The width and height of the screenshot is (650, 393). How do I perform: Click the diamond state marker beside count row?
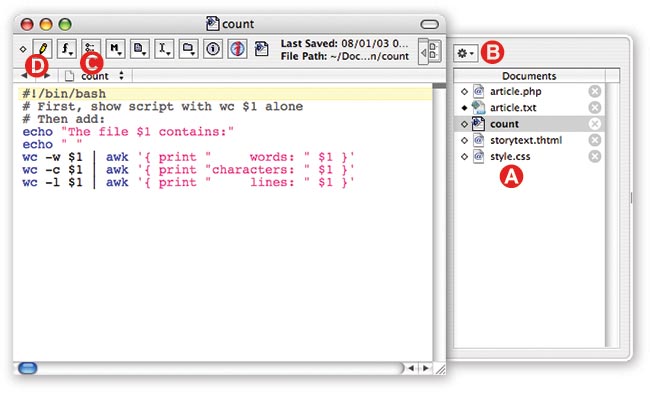point(464,124)
